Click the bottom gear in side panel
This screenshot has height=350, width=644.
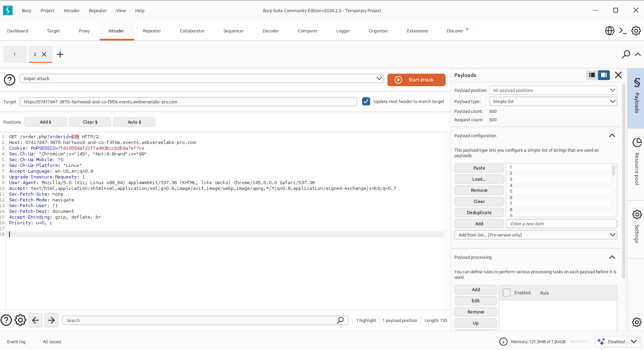point(637,322)
